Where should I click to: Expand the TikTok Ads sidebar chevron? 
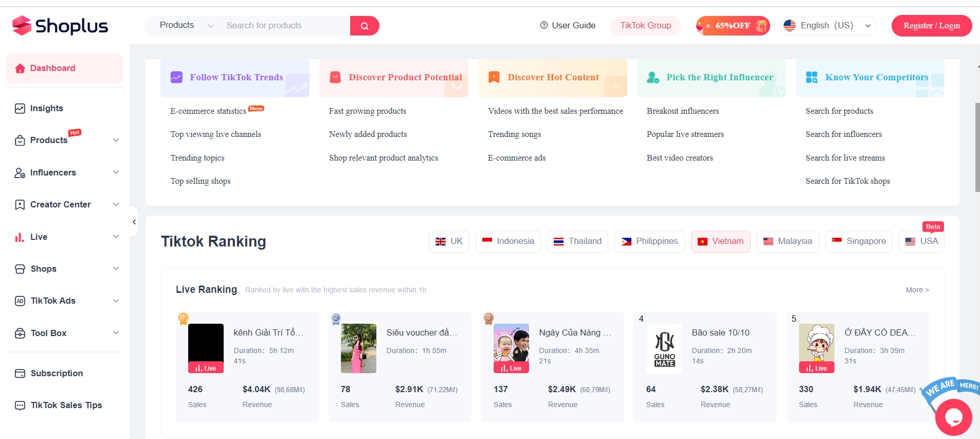[116, 301]
